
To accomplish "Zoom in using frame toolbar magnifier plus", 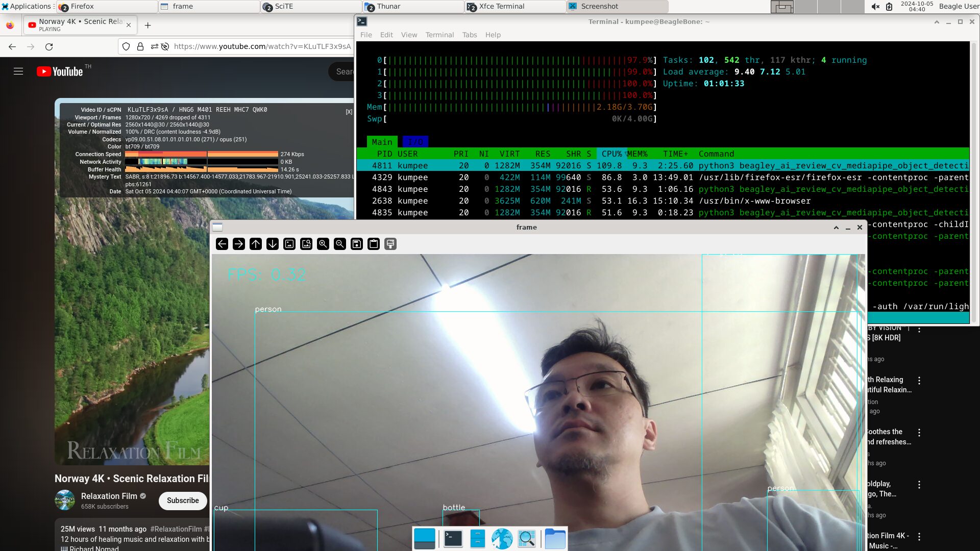I will coord(323,244).
